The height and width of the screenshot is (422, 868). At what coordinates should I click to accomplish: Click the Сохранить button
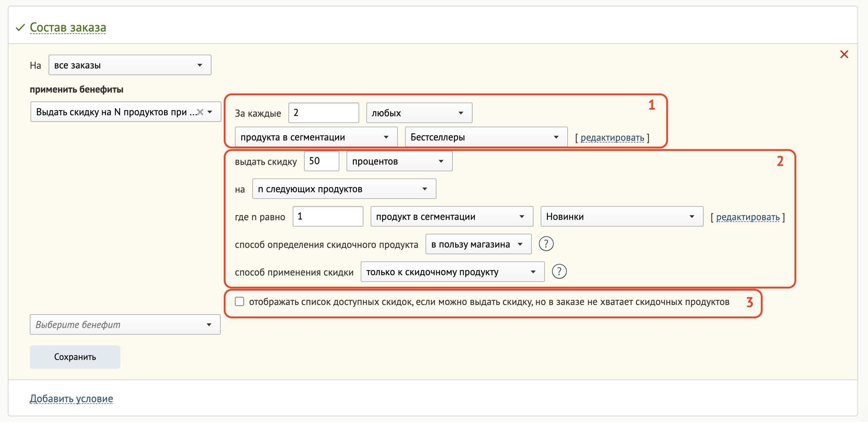75,357
